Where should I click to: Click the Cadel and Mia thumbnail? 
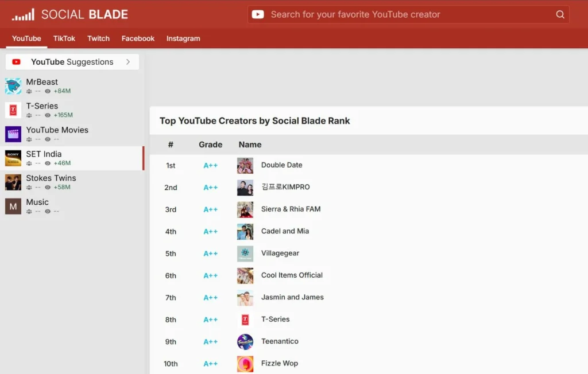[245, 232]
